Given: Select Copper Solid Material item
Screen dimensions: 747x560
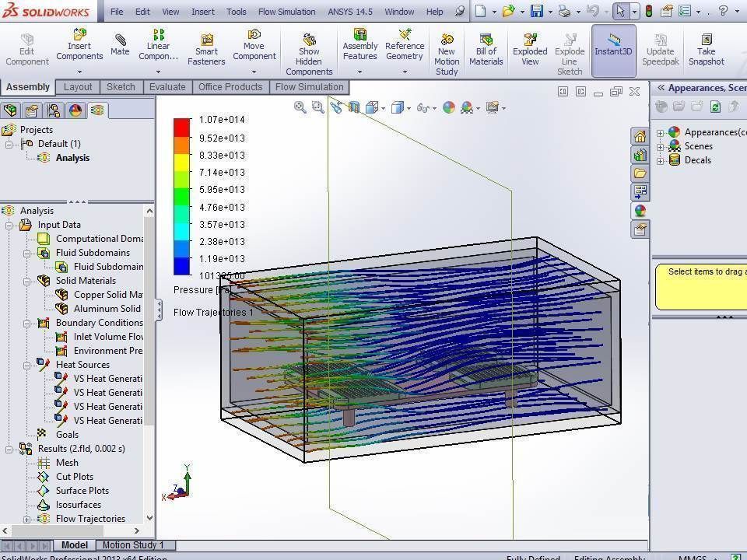Looking at the screenshot, I should [99, 295].
